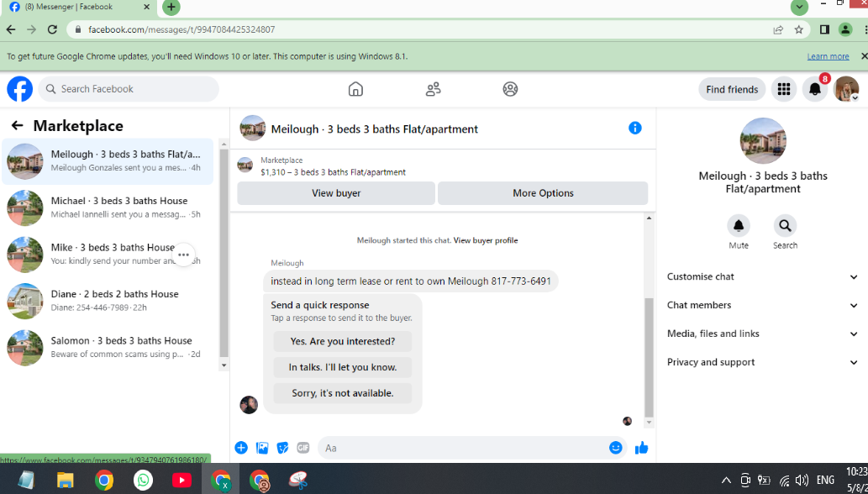This screenshot has width=868, height=494.
Task: Open the emoji picker in message box
Action: point(616,448)
